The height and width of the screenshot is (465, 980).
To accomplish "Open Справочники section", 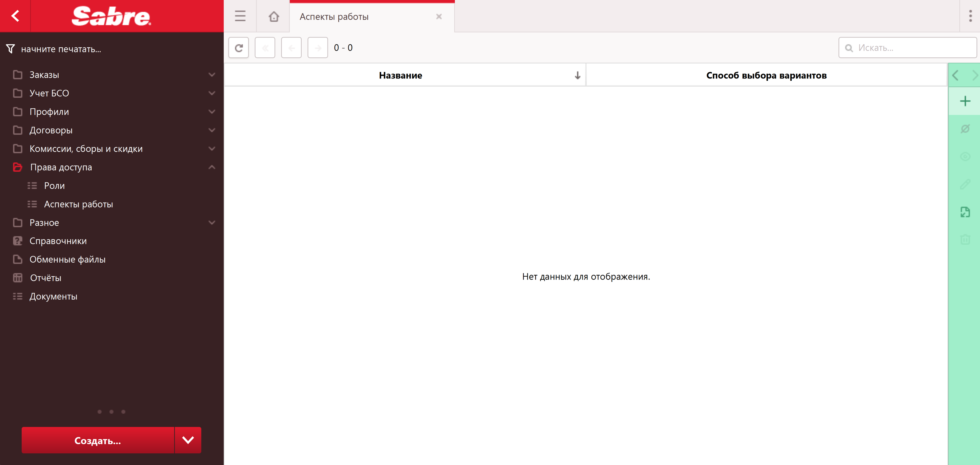I will click(58, 241).
